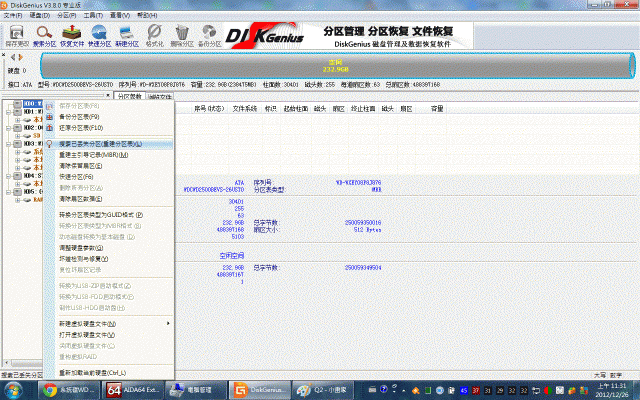Click the 终止柱面 column header
The image size is (640, 400).
click(x=363, y=109)
